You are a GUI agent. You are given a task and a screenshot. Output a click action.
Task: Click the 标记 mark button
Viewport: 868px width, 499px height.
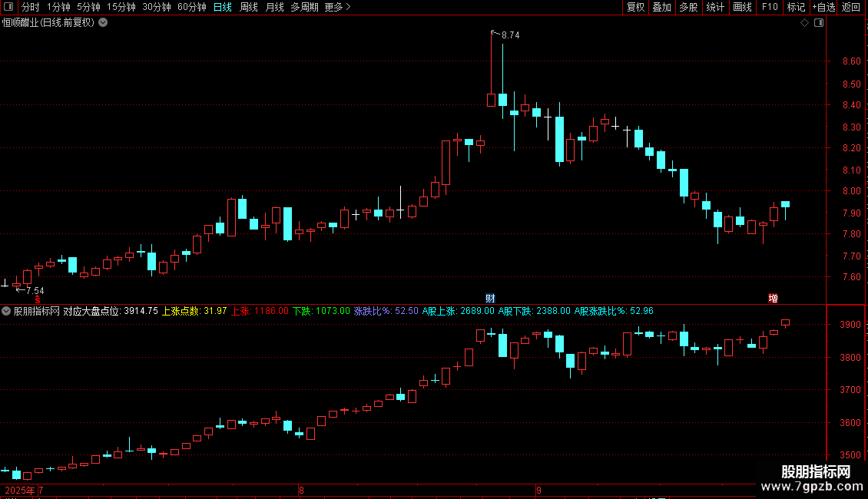click(796, 7)
